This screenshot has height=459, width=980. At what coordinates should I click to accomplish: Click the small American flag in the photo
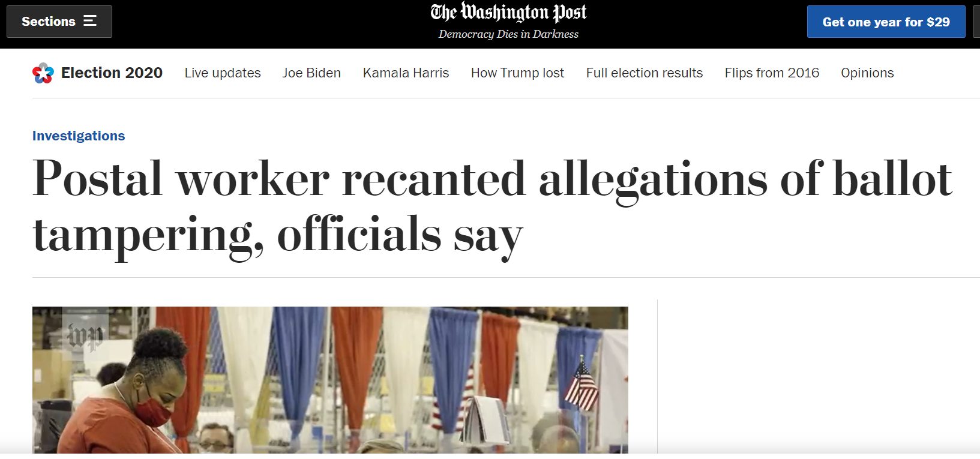point(581,385)
